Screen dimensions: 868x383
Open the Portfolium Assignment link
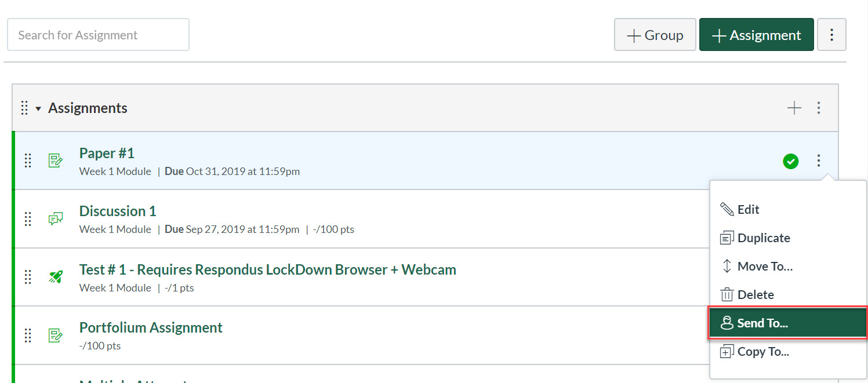tap(151, 328)
